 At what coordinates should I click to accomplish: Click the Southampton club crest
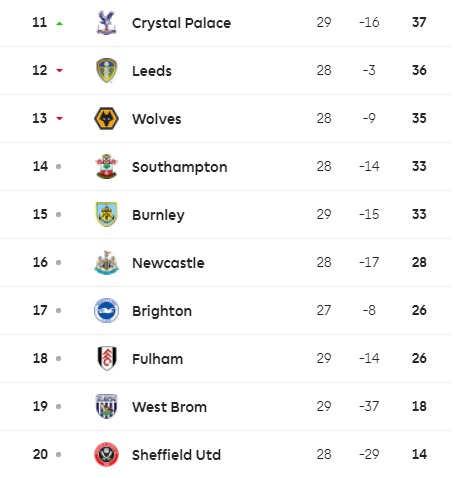pos(106,166)
